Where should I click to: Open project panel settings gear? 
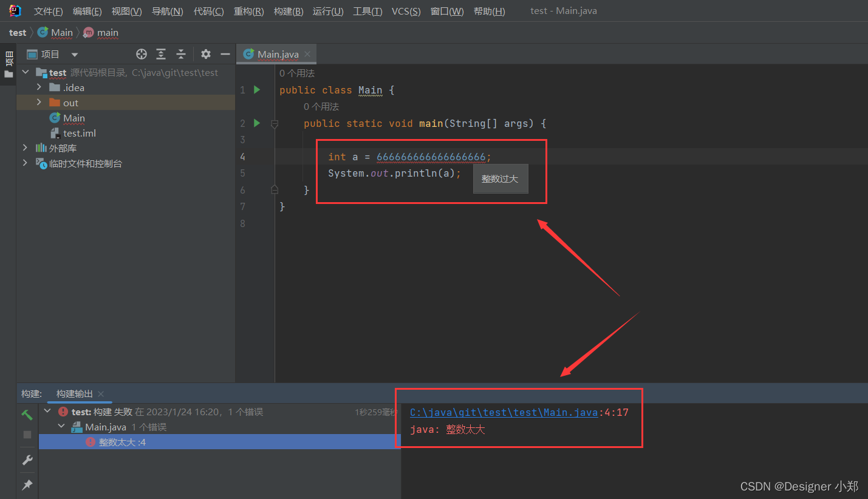[x=206, y=54]
